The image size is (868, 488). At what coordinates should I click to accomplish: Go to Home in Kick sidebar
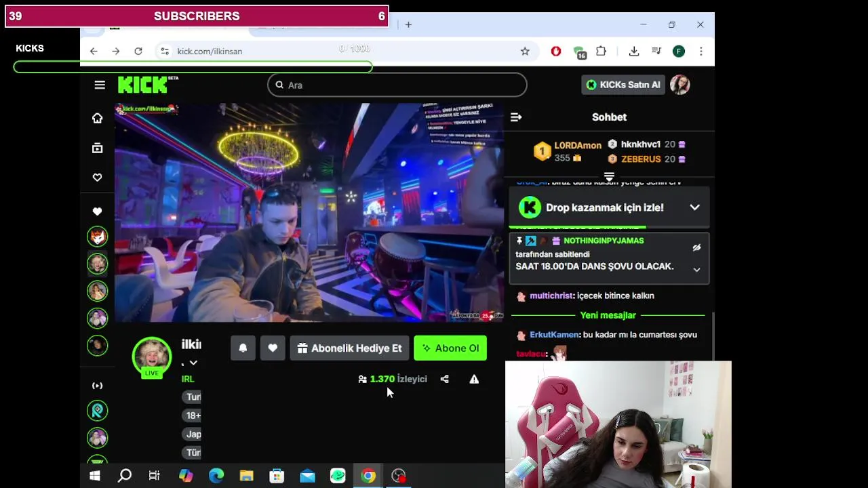coord(98,119)
